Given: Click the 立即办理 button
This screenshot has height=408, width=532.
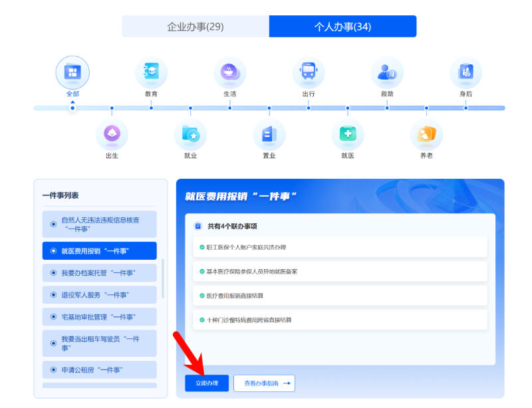Looking at the screenshot, I should (x=207, y=383).
